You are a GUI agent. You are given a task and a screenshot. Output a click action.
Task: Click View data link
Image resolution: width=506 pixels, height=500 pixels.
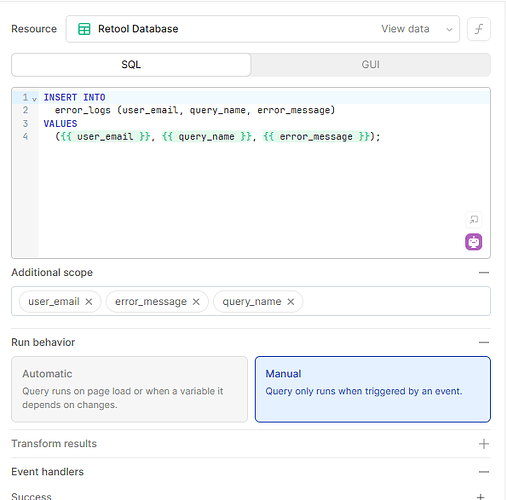click(405, 29)
